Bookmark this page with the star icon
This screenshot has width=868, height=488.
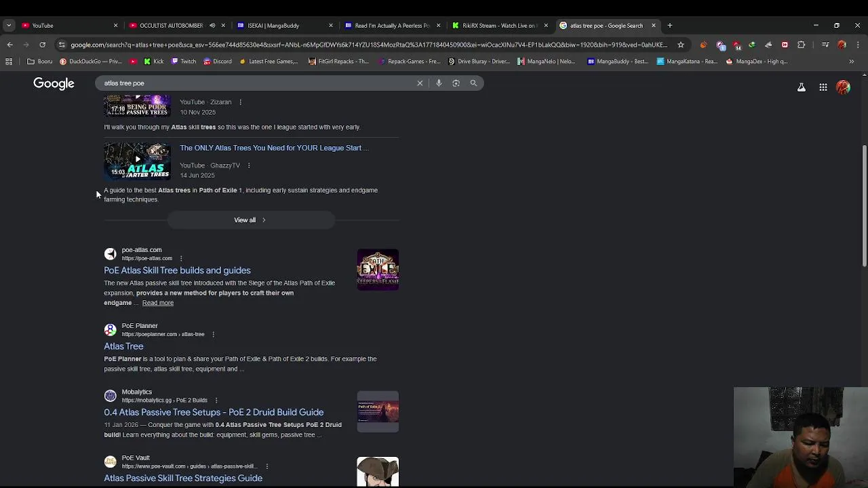(681, 45)
